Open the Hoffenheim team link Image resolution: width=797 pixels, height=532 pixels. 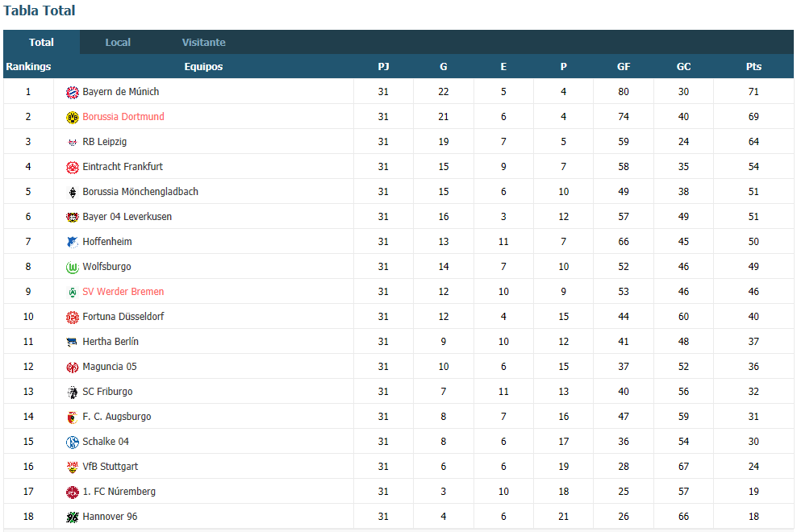pyautogui.click(x=106, y=242)
